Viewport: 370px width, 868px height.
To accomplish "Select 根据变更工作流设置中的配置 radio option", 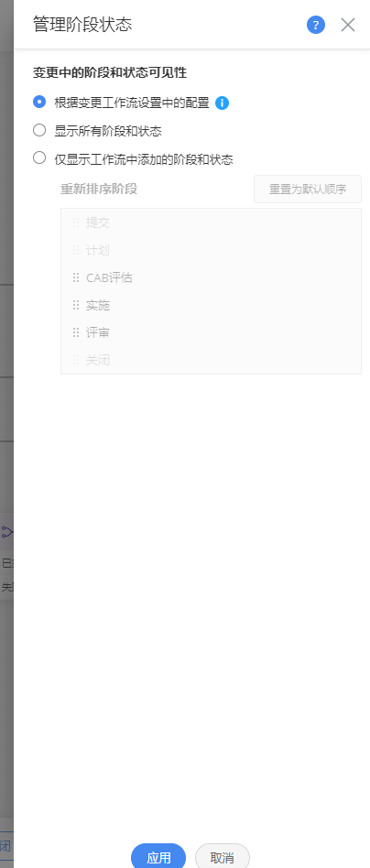I will click(39, 102).
